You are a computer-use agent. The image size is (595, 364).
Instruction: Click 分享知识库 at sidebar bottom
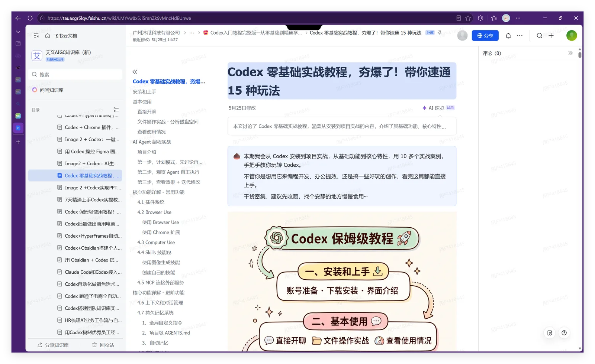53,345
